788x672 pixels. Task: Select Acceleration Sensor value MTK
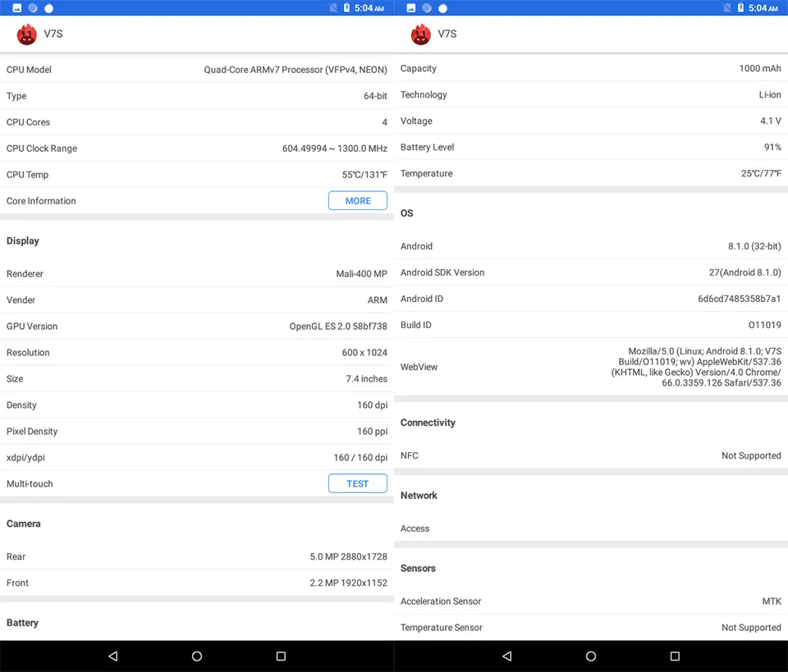coord(772,601)
